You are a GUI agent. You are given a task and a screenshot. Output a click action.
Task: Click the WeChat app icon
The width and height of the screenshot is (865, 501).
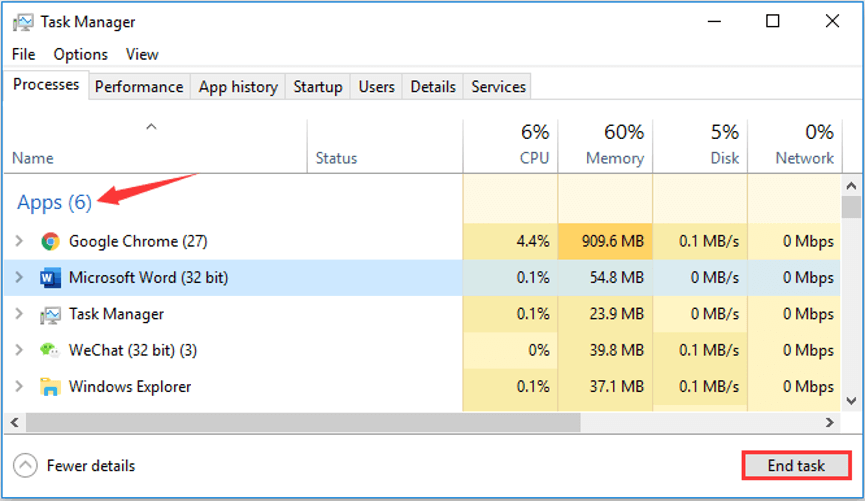point(50,350)
